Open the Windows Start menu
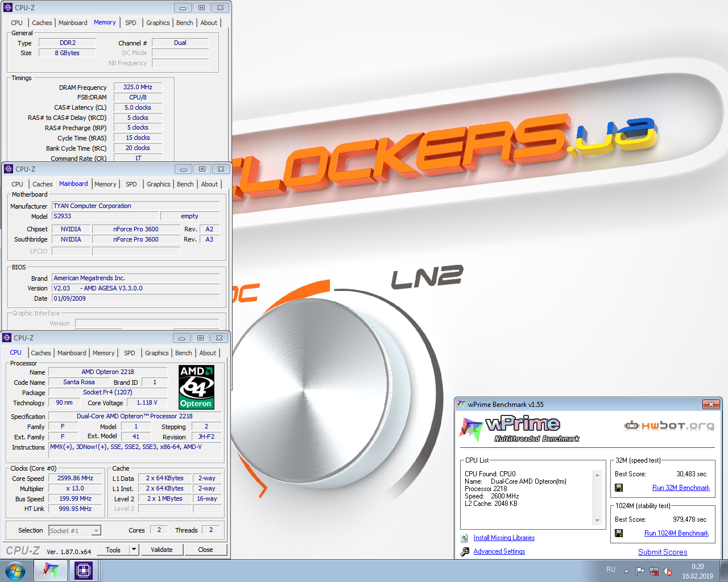Viewport: 728px width, 582px height. [x=15, y=571]
